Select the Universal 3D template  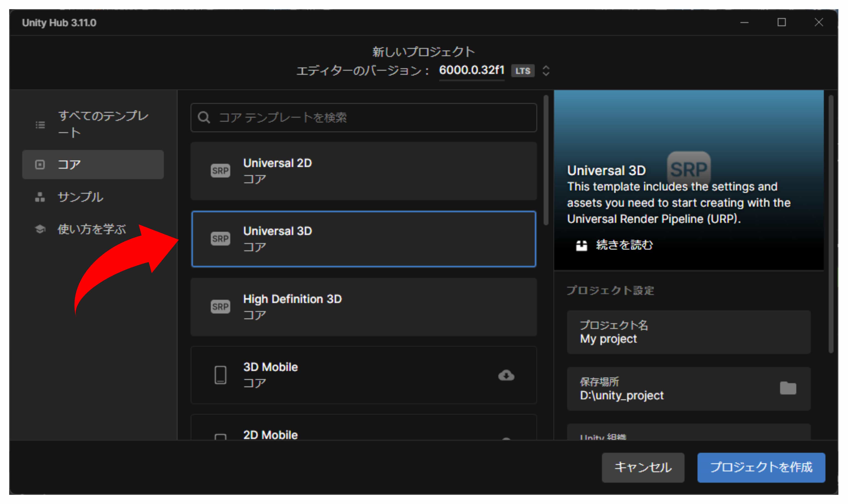363,239
